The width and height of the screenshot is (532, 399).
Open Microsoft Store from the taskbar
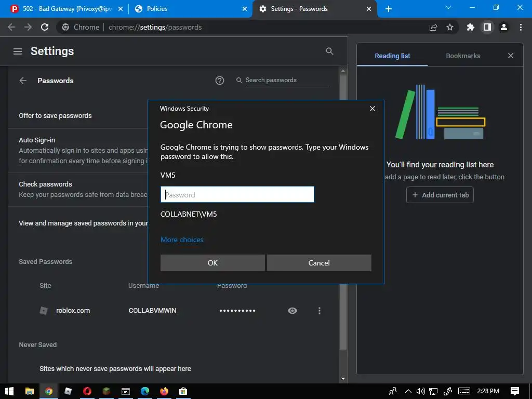tap(183, 391)
